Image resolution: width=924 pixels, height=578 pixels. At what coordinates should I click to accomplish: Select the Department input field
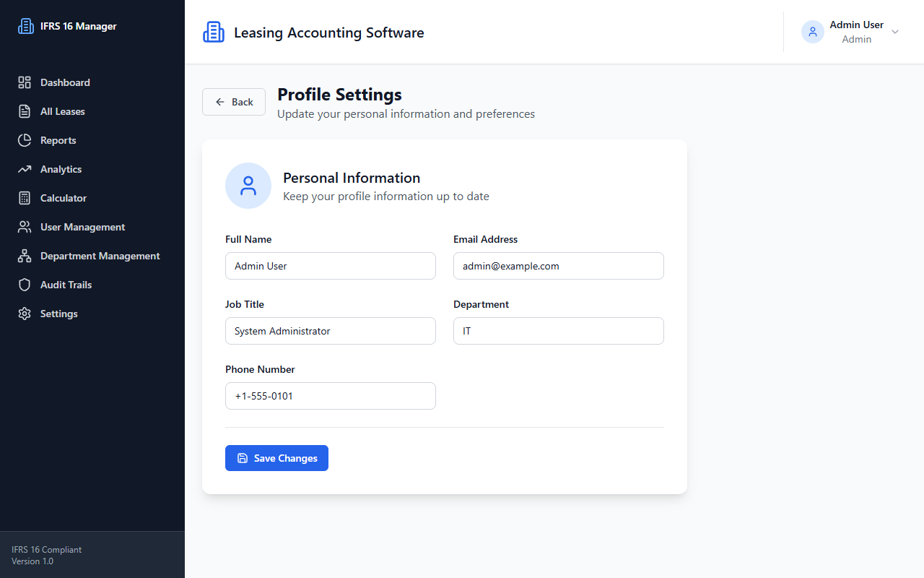coord(559,331)
